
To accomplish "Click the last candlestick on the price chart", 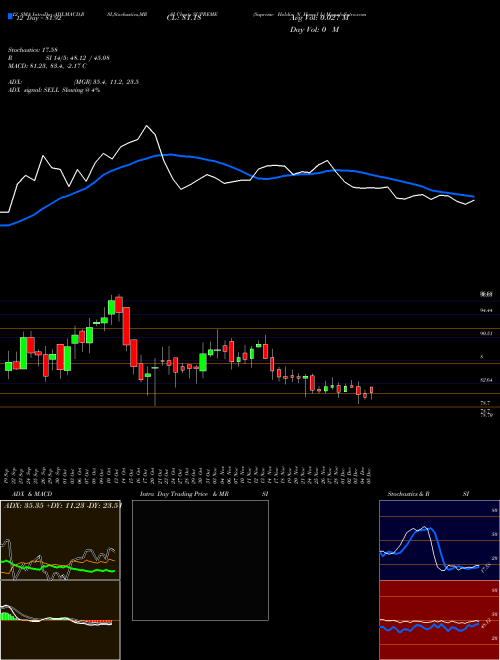I will [371, 390].
